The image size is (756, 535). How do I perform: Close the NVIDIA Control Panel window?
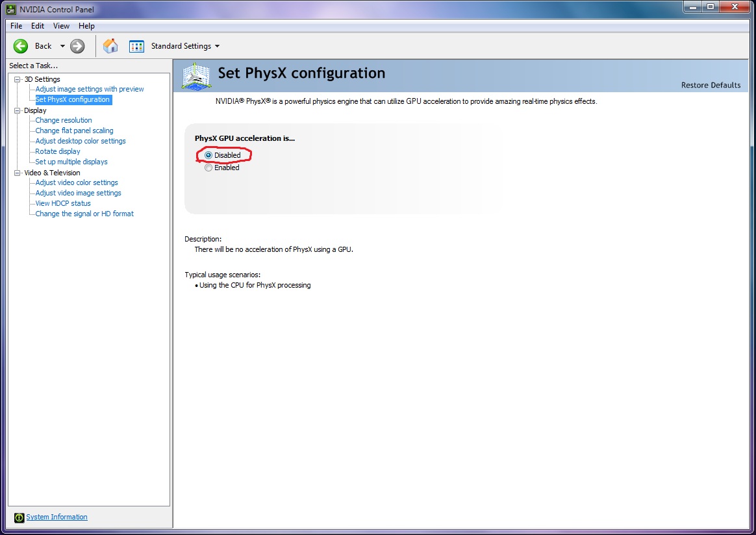(735, 6)
